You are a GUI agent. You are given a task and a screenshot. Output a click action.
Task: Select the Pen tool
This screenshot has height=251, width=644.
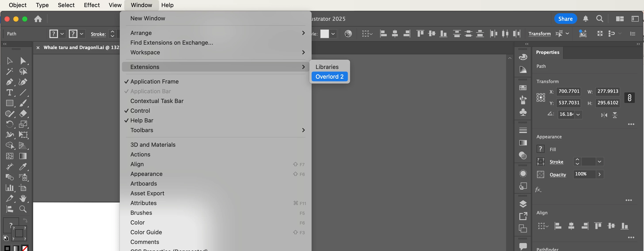point(9,82)
